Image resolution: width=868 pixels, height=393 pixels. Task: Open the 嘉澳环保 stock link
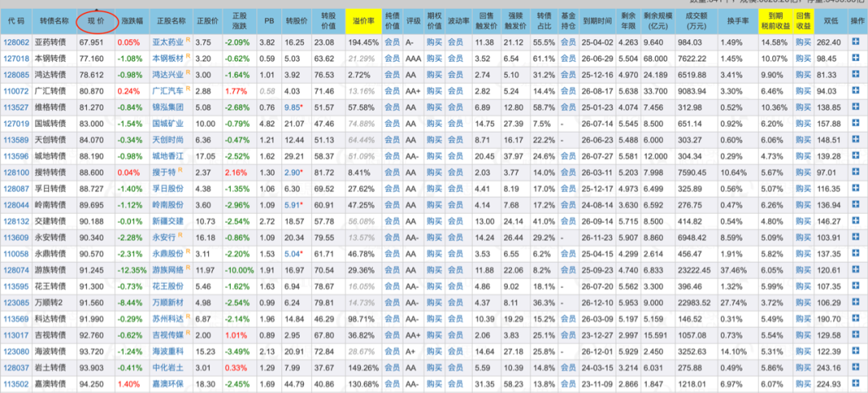click(168, 385)
